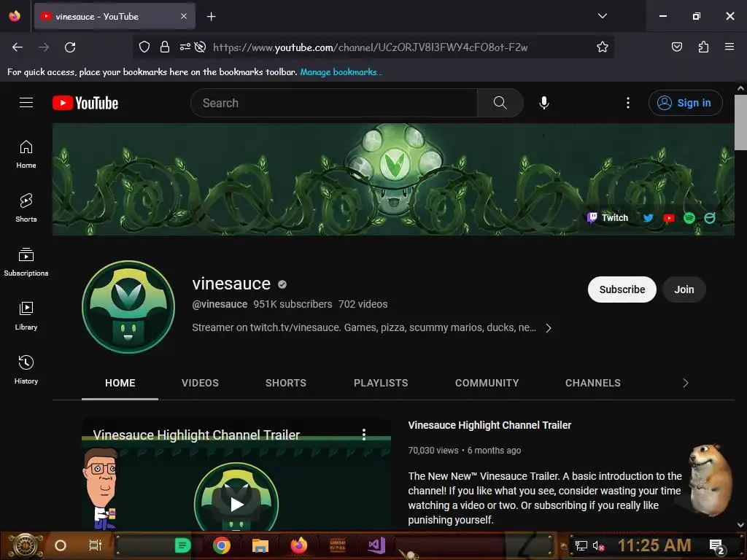This screenshot has width=747, height=560.
Task: Open the Spotify icon on banner
Action: (x=689, y=218)
